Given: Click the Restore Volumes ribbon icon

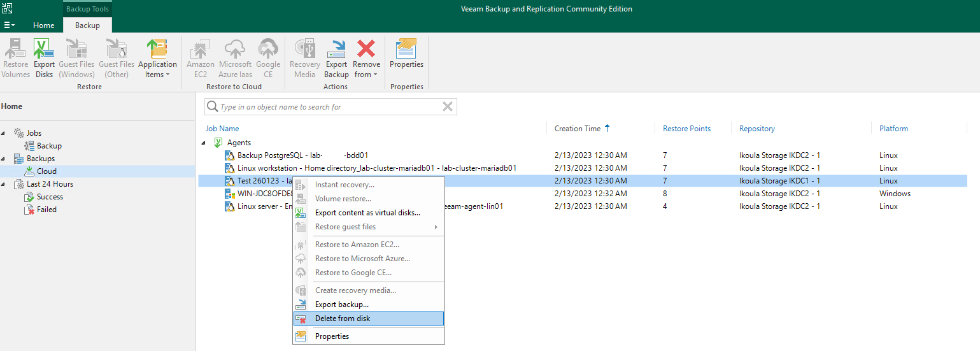Looking at the screenshot, I should 16,59.
